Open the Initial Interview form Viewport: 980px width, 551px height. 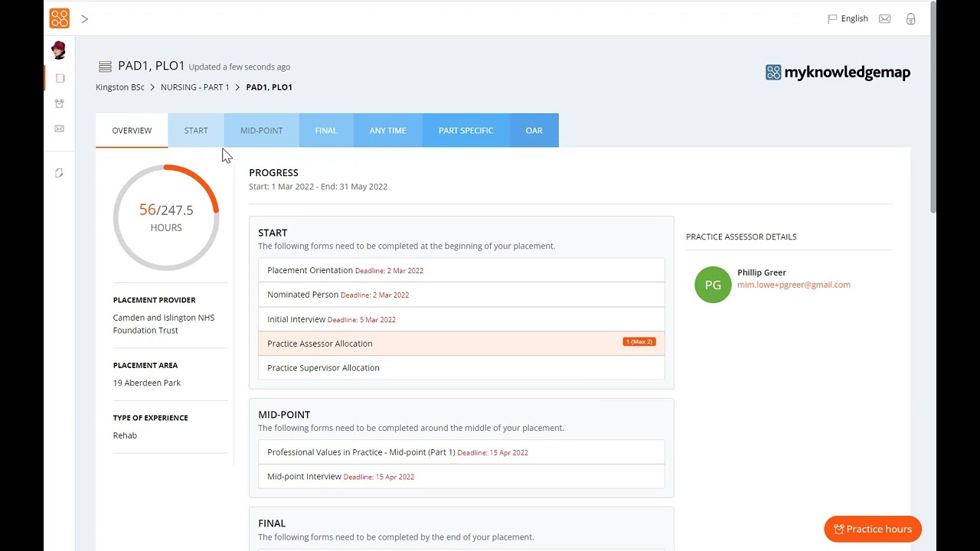pyautogui.click(x=462, y=319)
